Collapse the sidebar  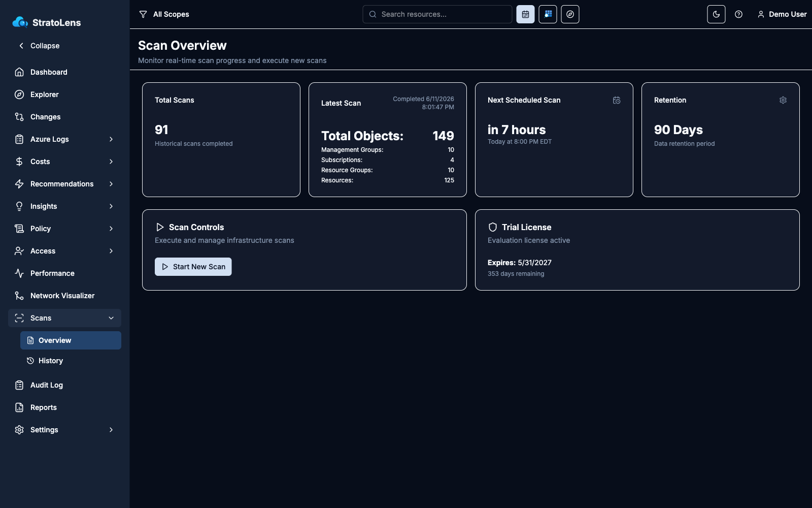click(39, 46)
